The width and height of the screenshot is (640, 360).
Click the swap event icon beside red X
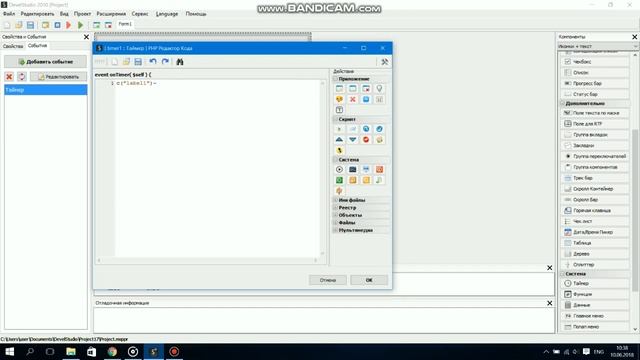pos(22,77)
